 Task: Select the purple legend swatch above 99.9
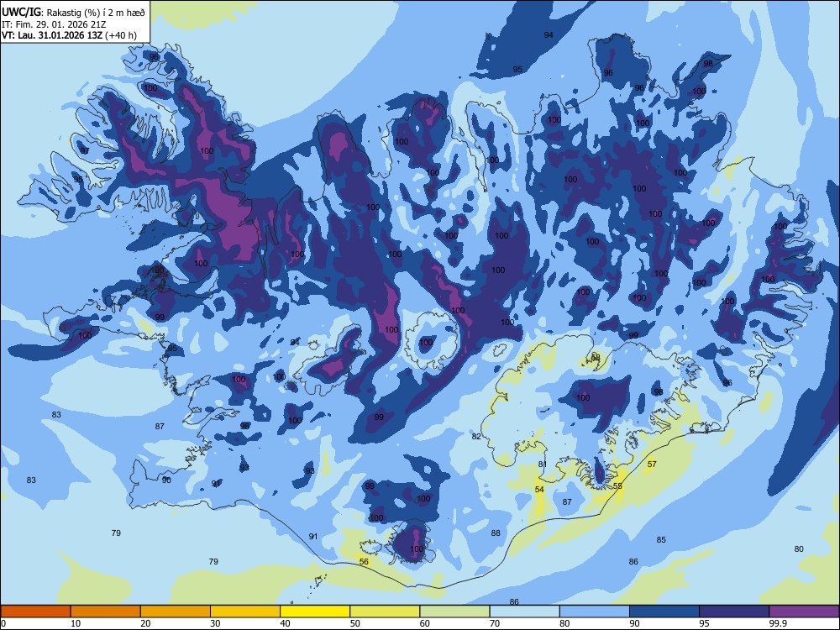click(x=804, y=612)
